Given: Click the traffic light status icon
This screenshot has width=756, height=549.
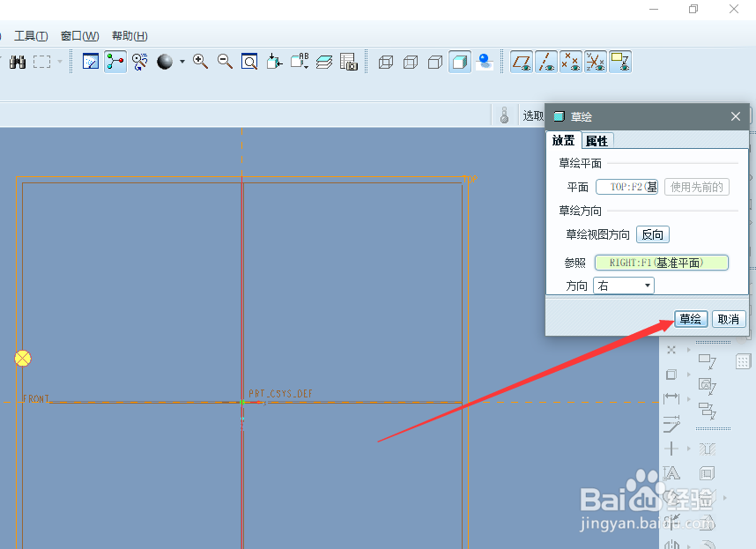Looking at the screenshot, I should coord(504,115).
